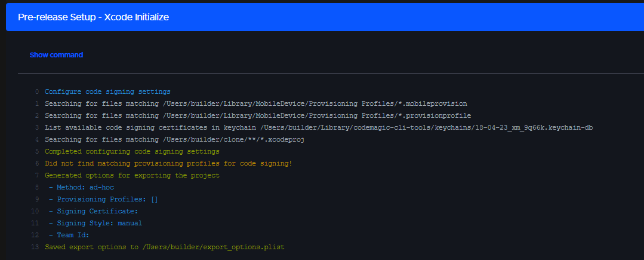The width and height of the screenshot is (644, 260).
Task: Select line searching for *.xcodeproj files
Action: (174, 139)
